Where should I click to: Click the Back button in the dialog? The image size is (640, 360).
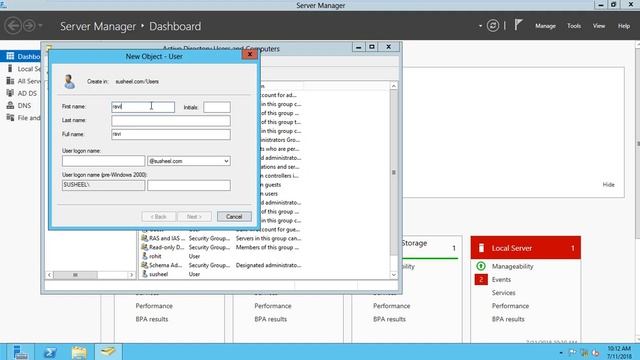158,216
